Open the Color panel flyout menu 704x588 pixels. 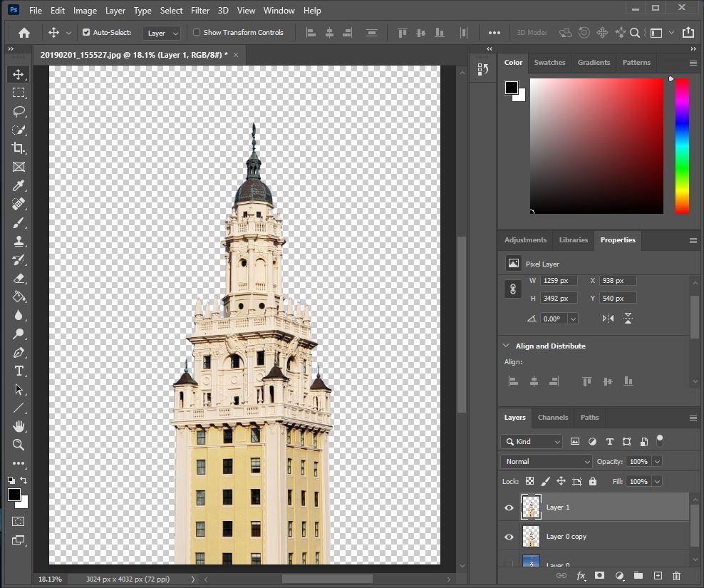coord(693,63)
